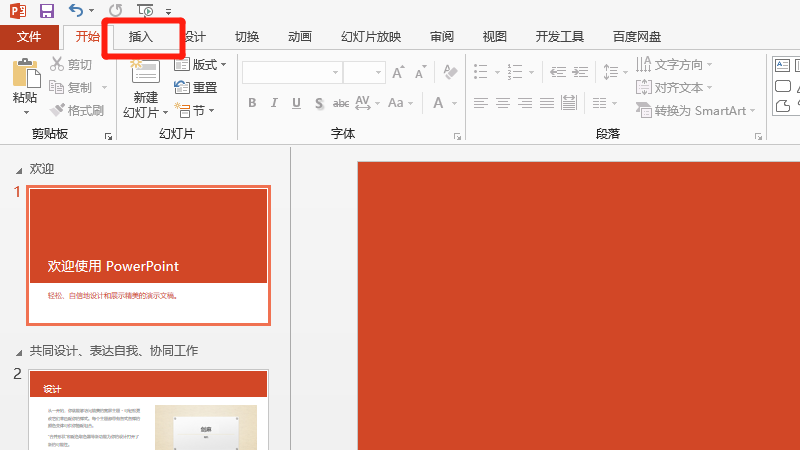Align text right
The width and height of the screenshot is (800, 450).
tap(524, 103)
